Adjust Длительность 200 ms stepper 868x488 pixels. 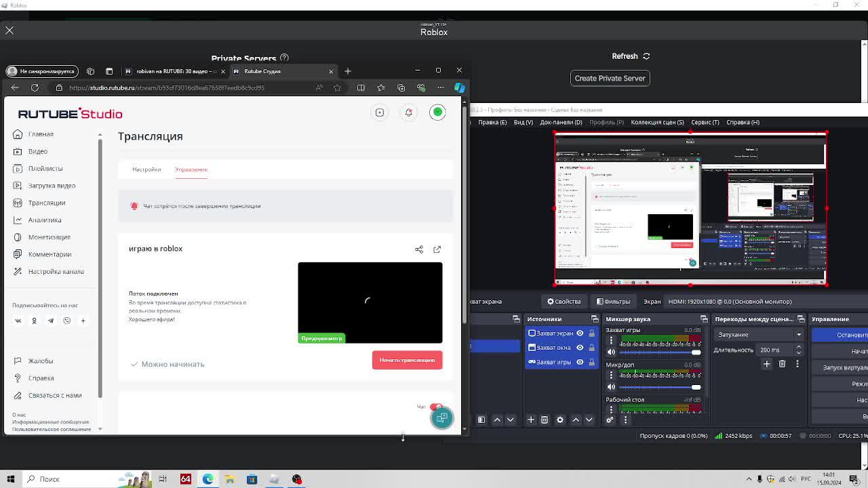pos(798,350)
